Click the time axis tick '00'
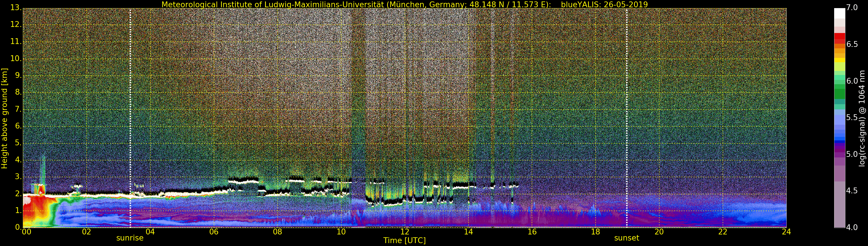Viewport: 868px width, 246px height. click(27, 232)
